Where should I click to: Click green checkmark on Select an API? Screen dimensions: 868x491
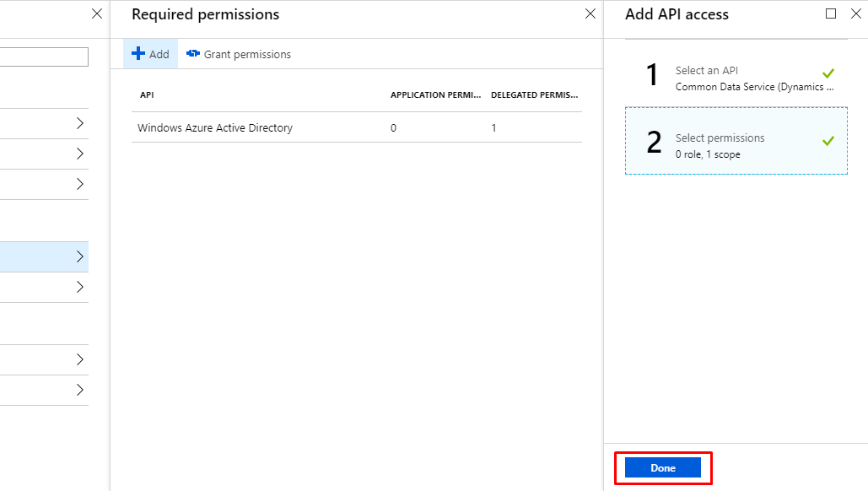[828, 74]
